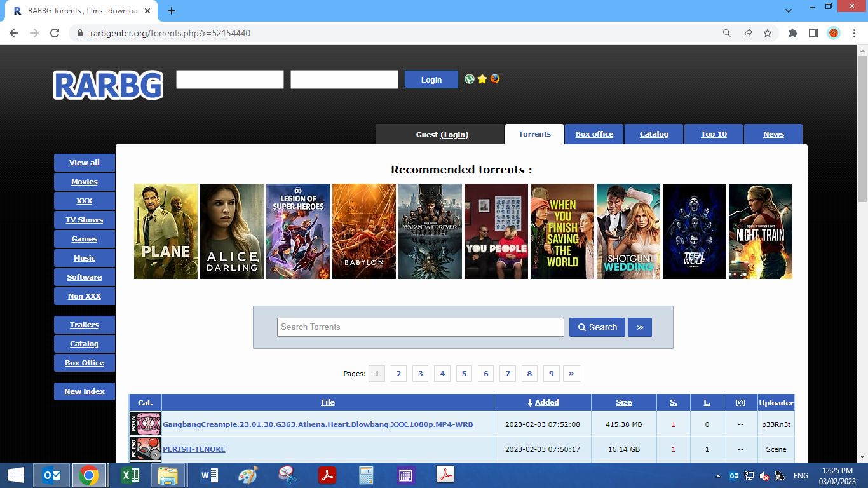Click the RARBG logo

click(x=108, y=85)
